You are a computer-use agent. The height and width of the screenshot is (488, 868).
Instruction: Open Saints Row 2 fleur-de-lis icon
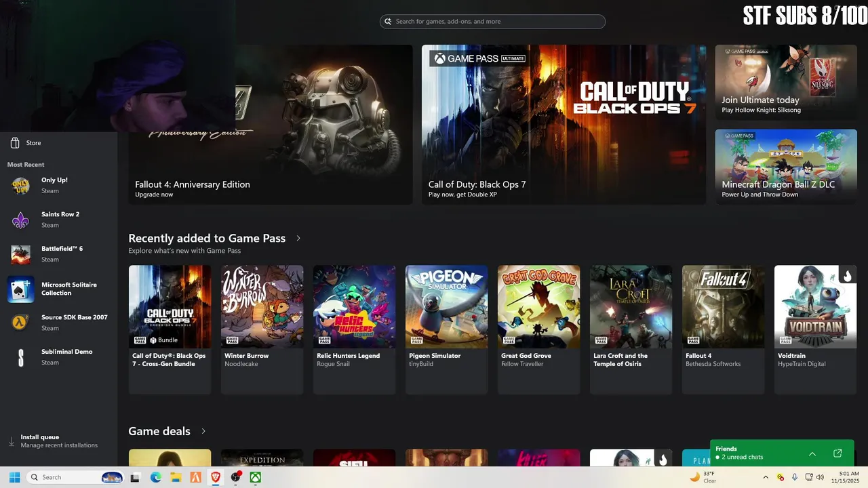pos(21,220)
